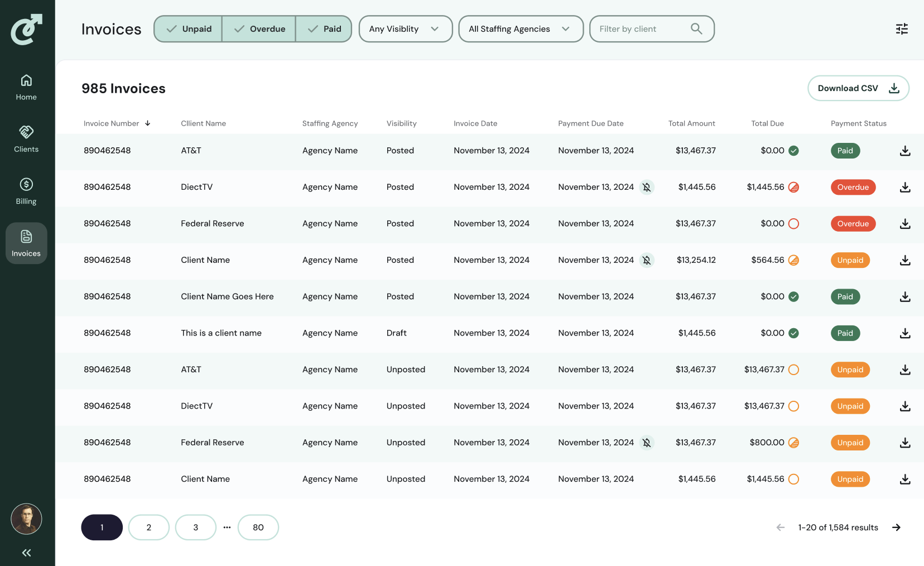924x566 pixels.
Task: Click download icon for Federal Reserve overdue invoice
Action: pos(905,224)
